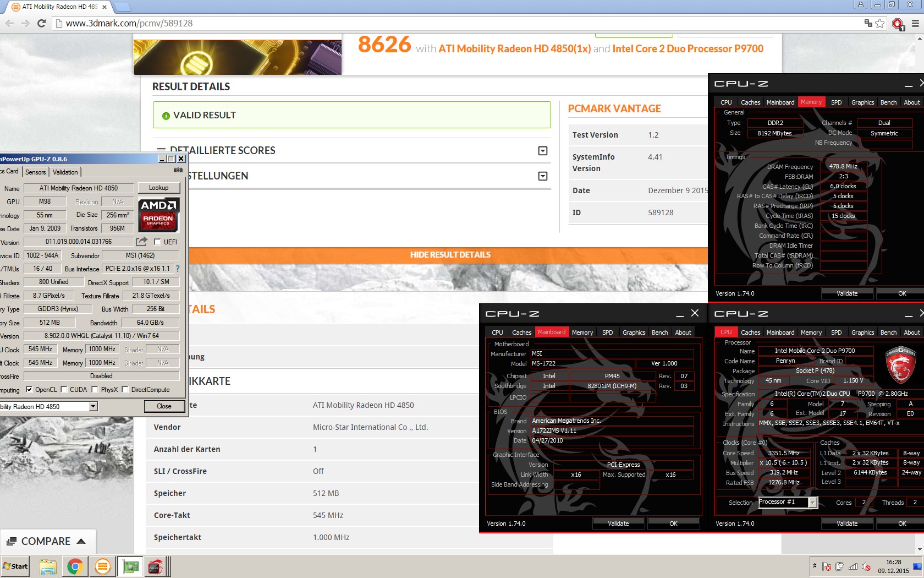This screenshot has height=578, width=924.
Task: Open a new Chrome tab
Action: pos(122,7)
